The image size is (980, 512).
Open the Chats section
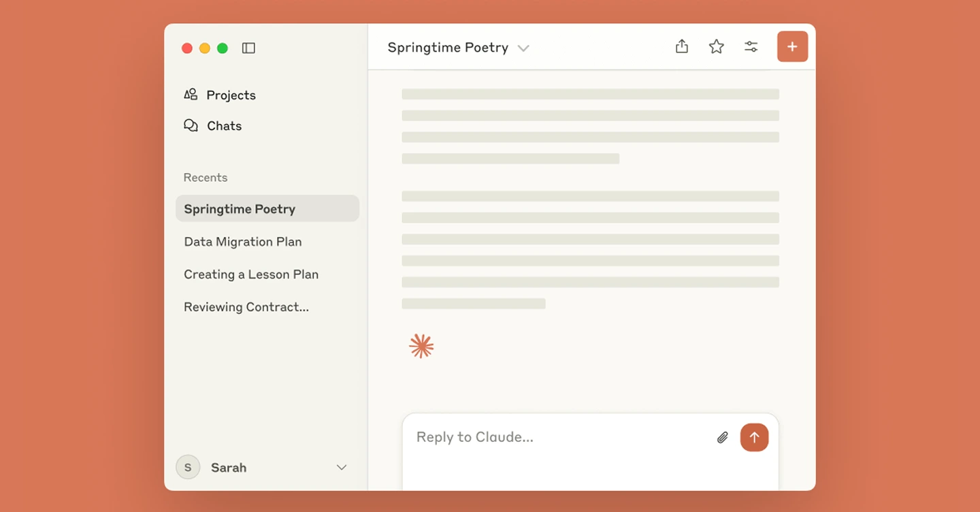click(213, 126)
